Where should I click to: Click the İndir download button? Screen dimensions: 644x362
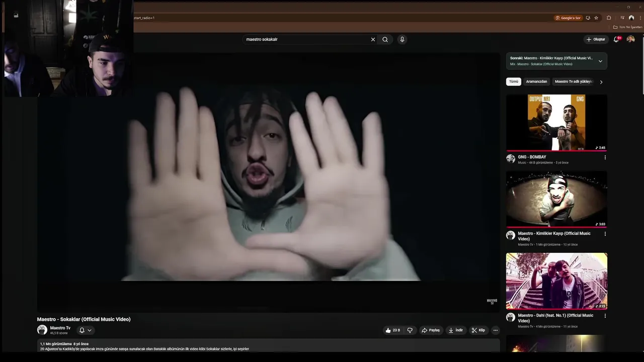coord(456,330)
